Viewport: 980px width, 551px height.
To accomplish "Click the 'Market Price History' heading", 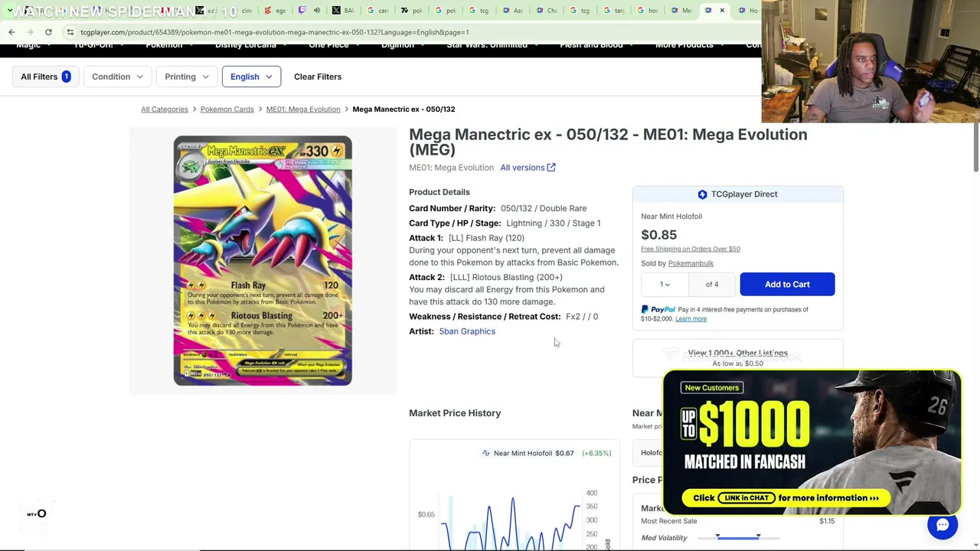I will [455, 413].
